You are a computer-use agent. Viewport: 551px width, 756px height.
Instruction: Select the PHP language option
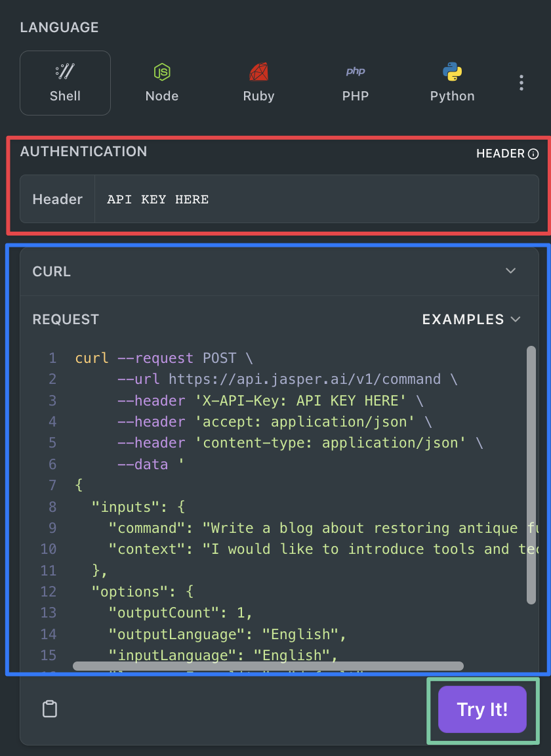click(356, 83)
